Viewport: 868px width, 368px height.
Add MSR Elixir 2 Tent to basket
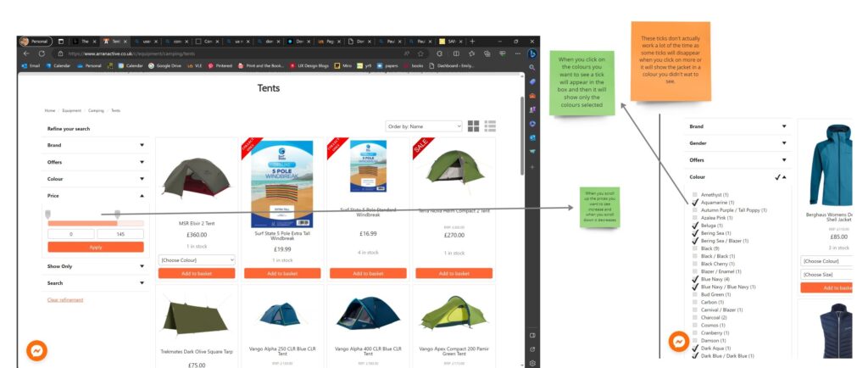pos(197,273)
